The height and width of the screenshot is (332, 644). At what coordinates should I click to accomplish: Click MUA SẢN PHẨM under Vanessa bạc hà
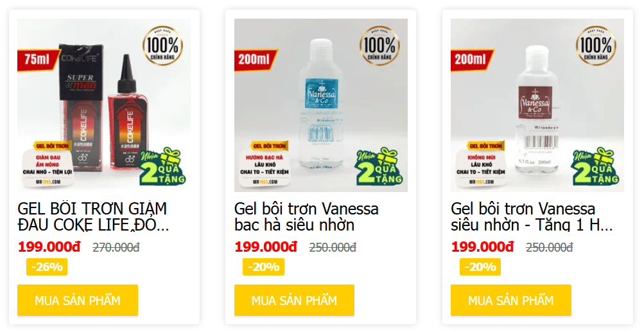point(294,301)
